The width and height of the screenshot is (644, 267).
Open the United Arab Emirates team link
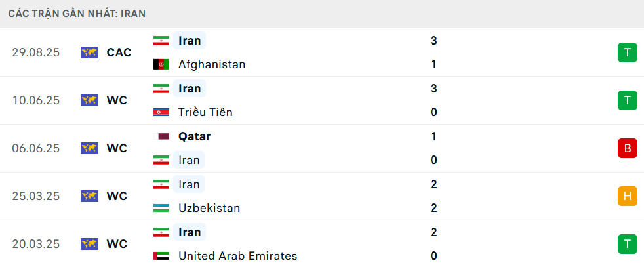(237, 256)
